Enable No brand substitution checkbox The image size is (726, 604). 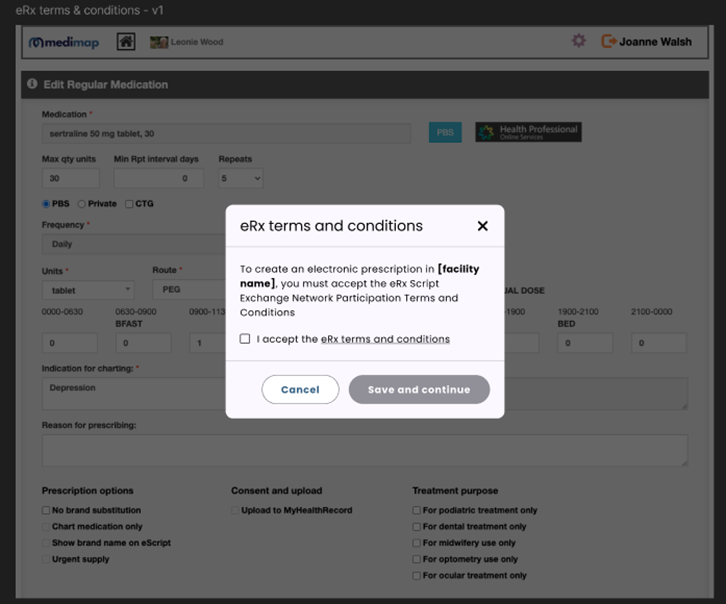coord(46,510)
